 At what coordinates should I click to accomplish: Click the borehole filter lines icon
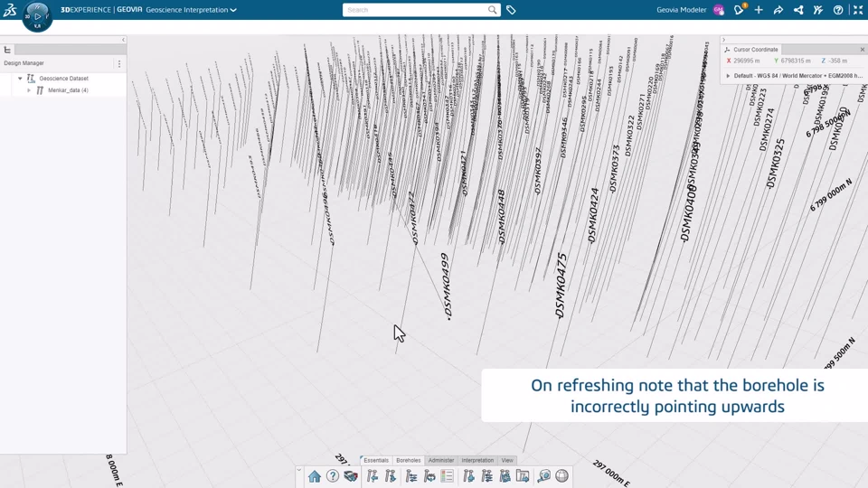[487, 476]
